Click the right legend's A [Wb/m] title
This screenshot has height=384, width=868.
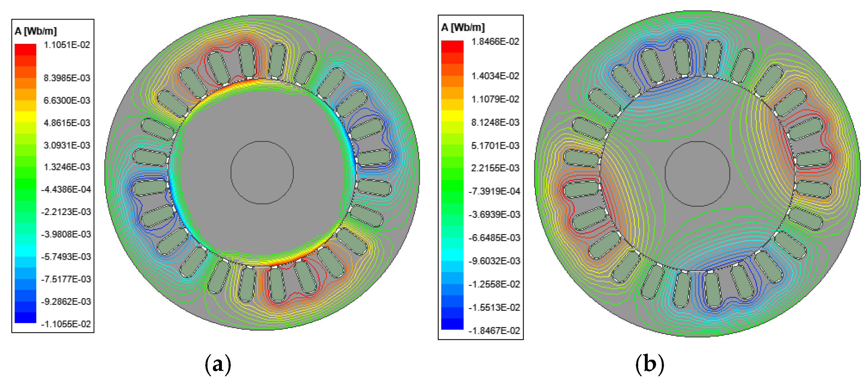(463, 27)
